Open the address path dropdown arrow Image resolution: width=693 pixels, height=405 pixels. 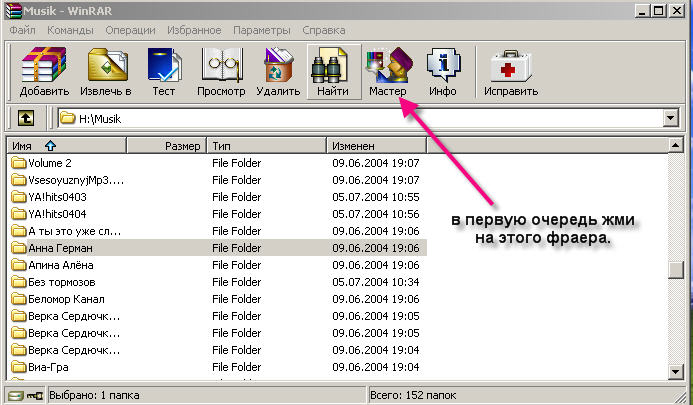tap(670, 118)
